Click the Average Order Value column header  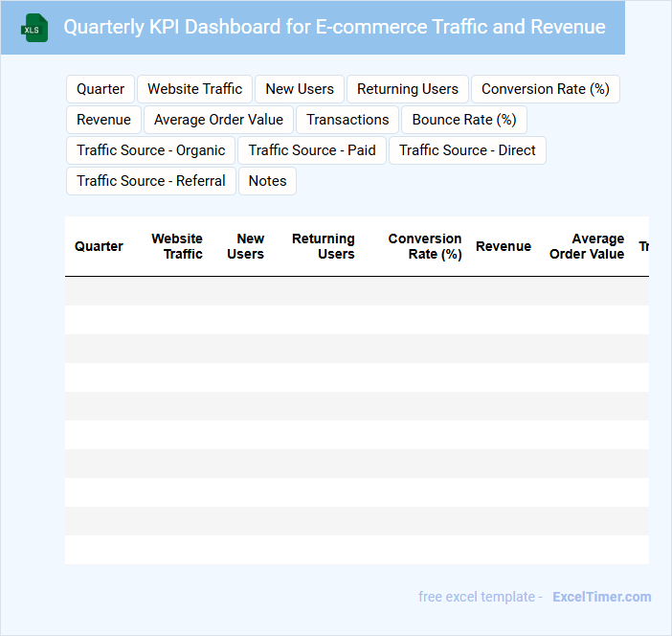point(587,246)
